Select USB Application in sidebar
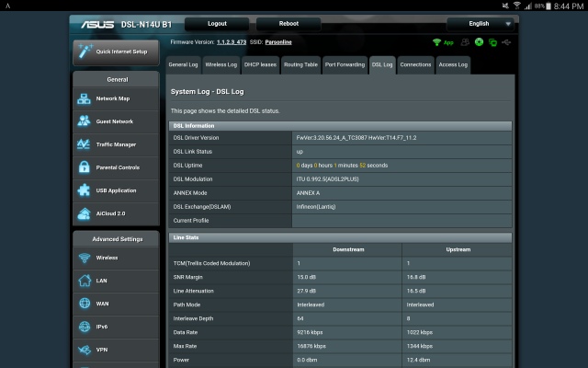 114,190
